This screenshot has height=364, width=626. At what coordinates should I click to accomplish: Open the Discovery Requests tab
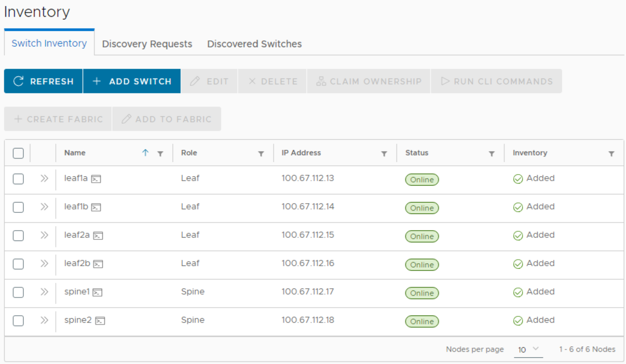(x=147, y=44)
